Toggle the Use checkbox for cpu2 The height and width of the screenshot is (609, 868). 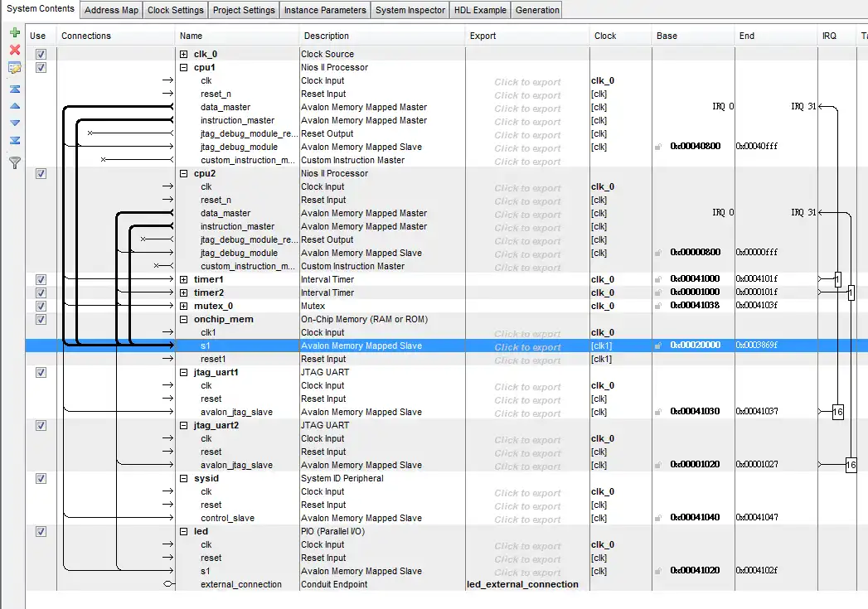(41, 174)
